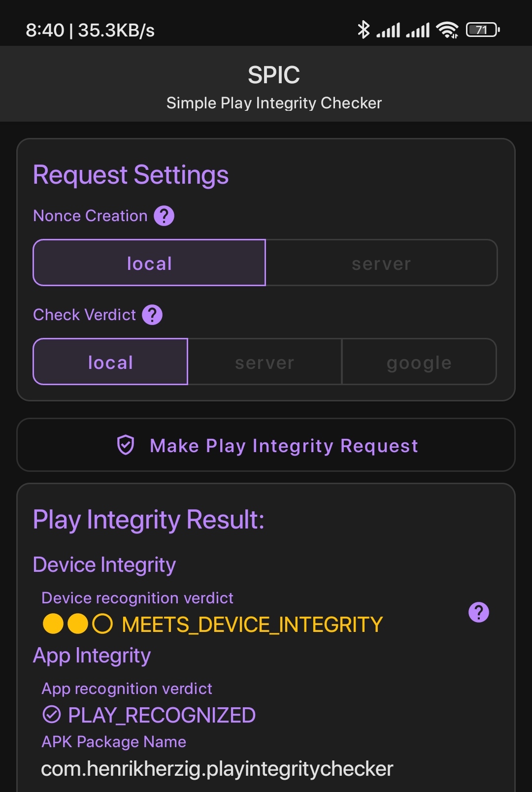
Task: Tap the SPIC app title header
Action: tap(274, 75)
